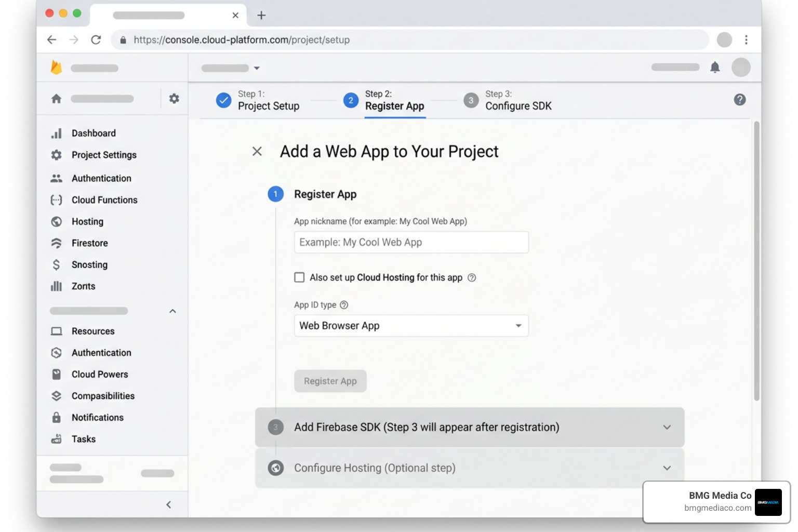
Task: Select Step 2 Register App tab
Action: tap(384, 100)
